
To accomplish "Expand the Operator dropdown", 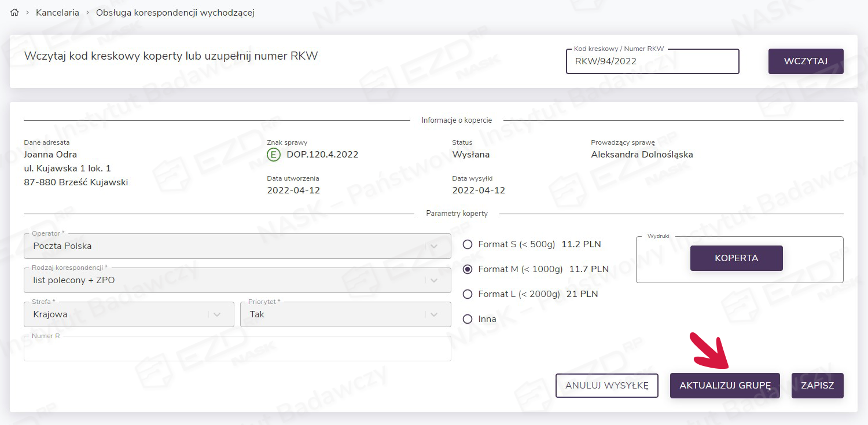I will coord(434,246).
